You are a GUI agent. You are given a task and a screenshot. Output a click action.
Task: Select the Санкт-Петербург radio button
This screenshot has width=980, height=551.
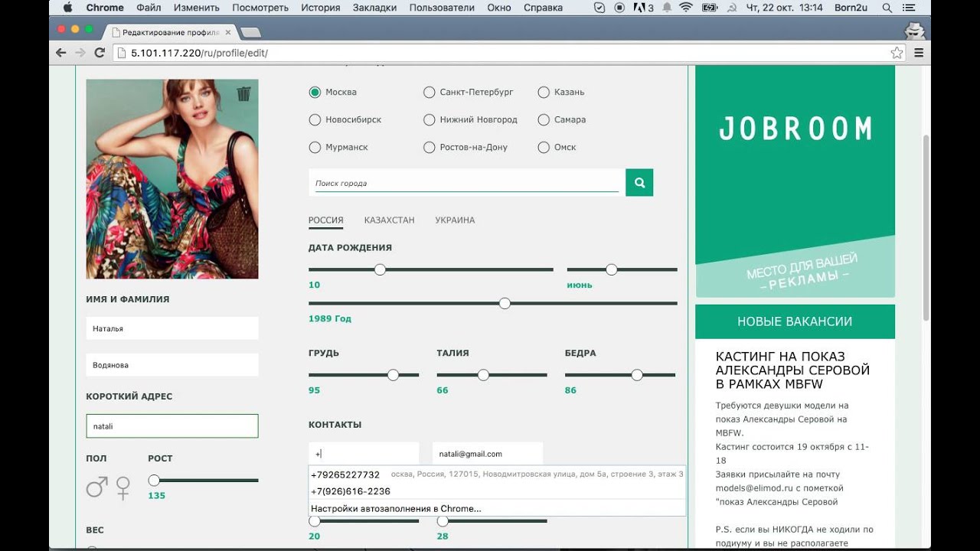click(429, 92)
